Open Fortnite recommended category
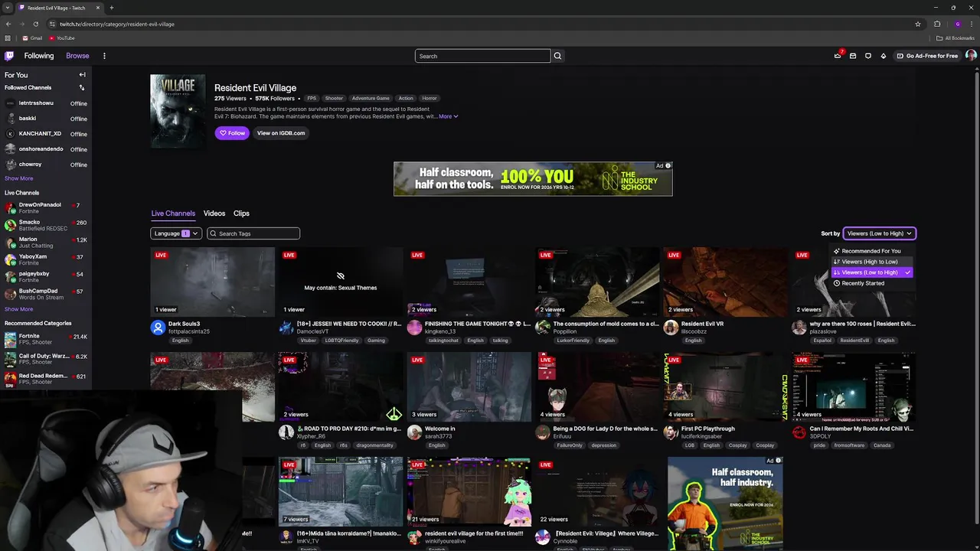 [45, 339]
